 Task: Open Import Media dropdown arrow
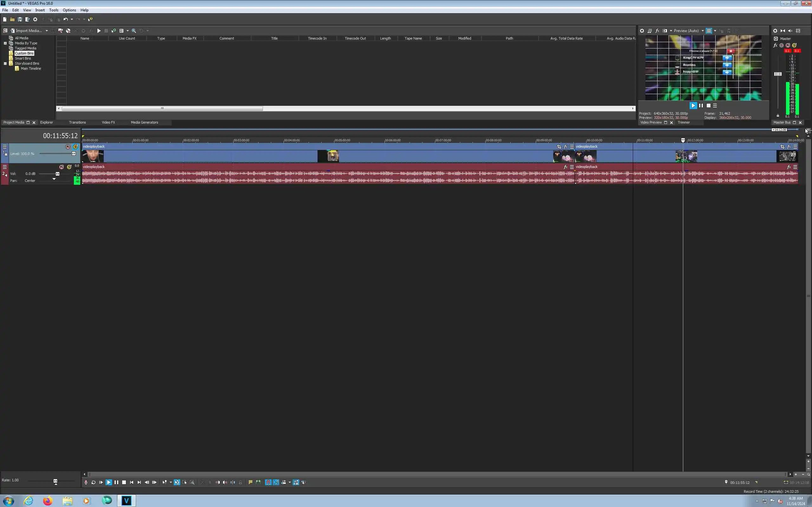pos(47,30)
